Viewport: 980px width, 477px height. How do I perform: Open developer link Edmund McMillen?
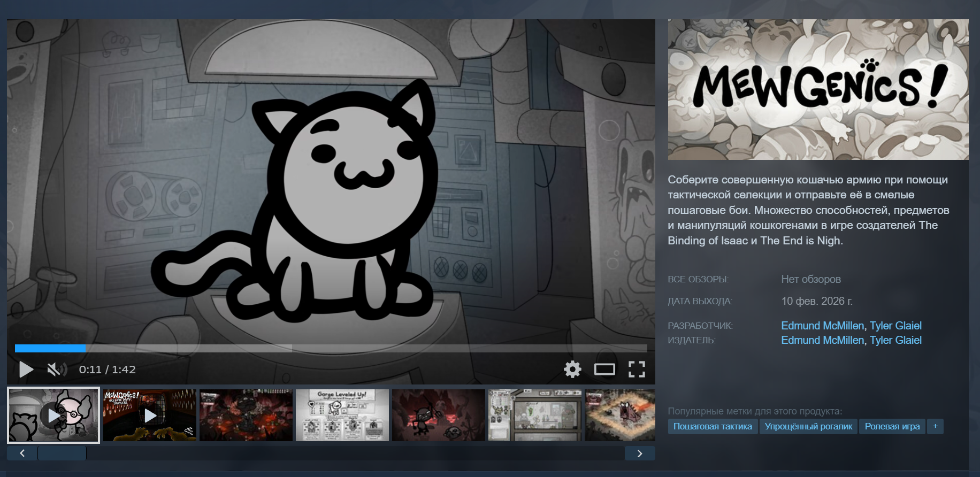click(x=822, y=326)
